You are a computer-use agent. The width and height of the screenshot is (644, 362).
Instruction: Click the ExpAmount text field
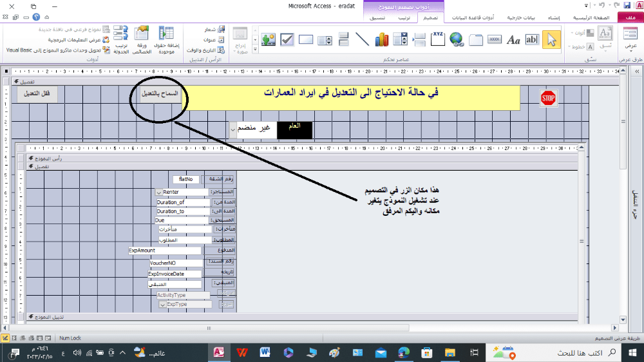(x=164, y=251)
